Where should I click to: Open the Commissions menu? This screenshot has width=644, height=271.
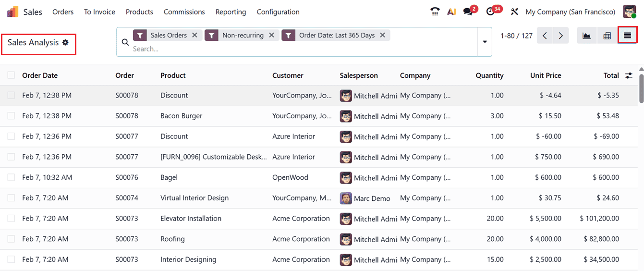pos(184,12)
